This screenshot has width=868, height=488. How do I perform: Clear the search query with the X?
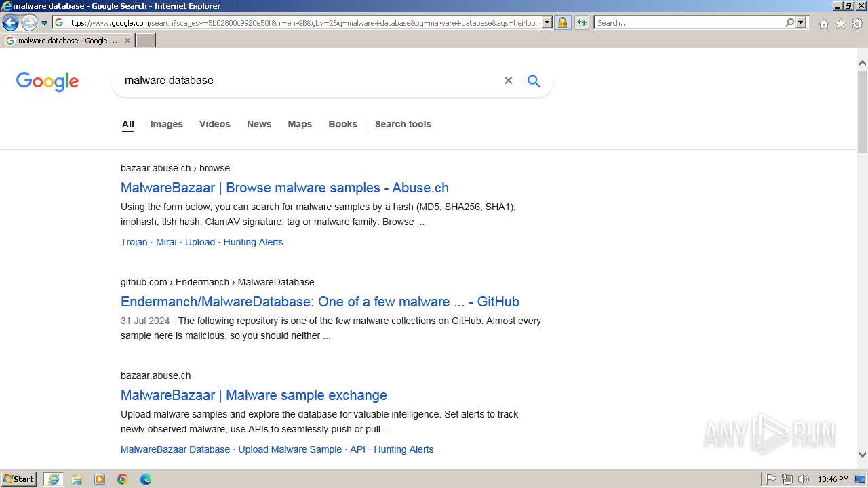tap(508, 81)
